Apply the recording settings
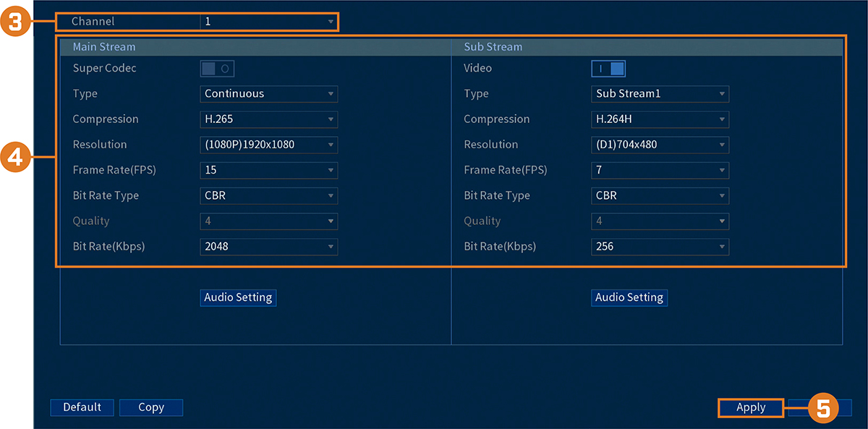Image resolution: width=868 pixels, height=429 pixels. [751, 407]
